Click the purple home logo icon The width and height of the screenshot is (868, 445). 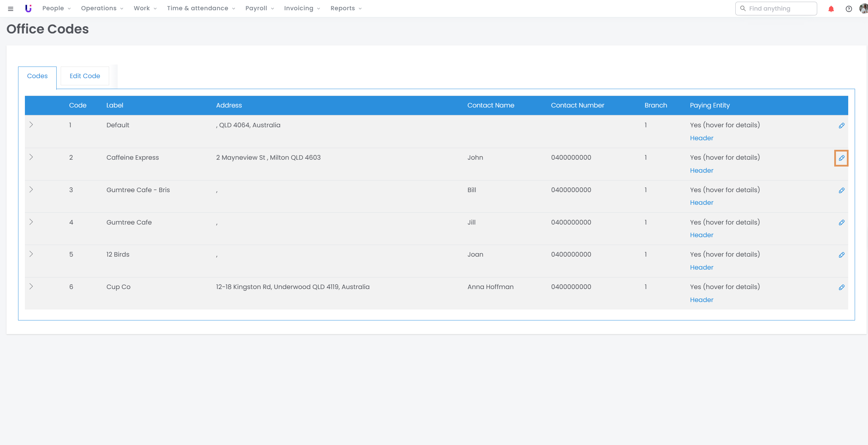tap(28, 9)
